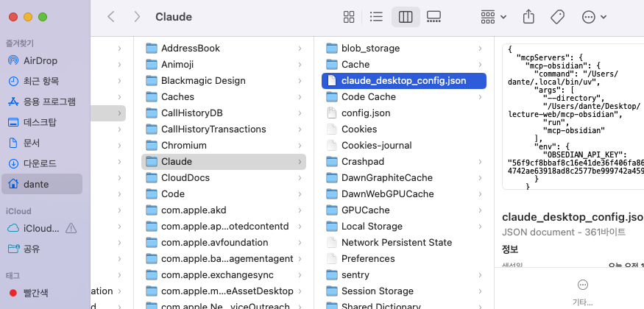Select the 빨간색 red tag

click(x=42, y=293)
